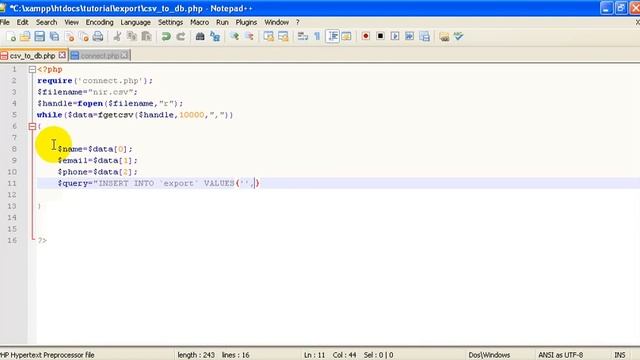Toggle synchronize horizontal scrolling icon

[x=283, y=37]
